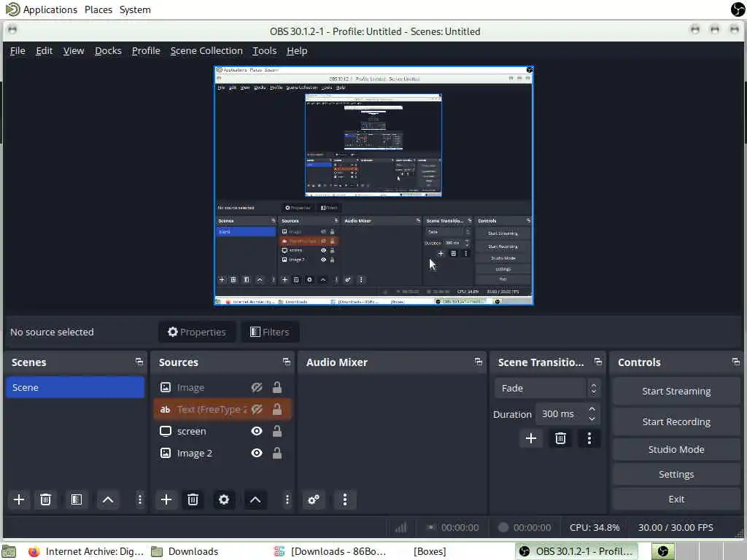The width and height of the screenshot is (747, 560).
Task: Toggle lock on Text (FreeType 2) source
Action: click(x=276, y=410)
